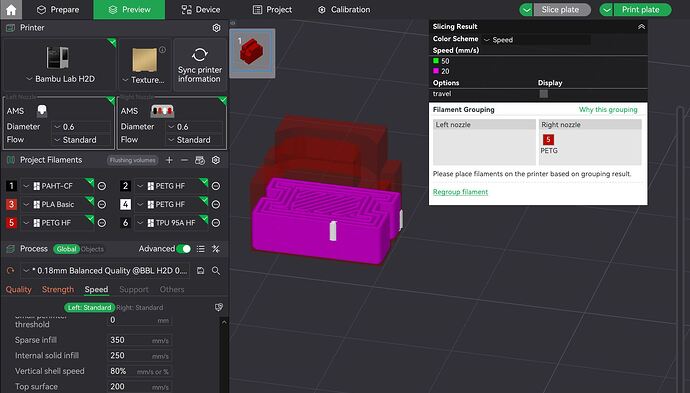Image resolution: width=690 pixels, height=393 pixels.
Task: Click the Print plate button
Action: [642, 10]
